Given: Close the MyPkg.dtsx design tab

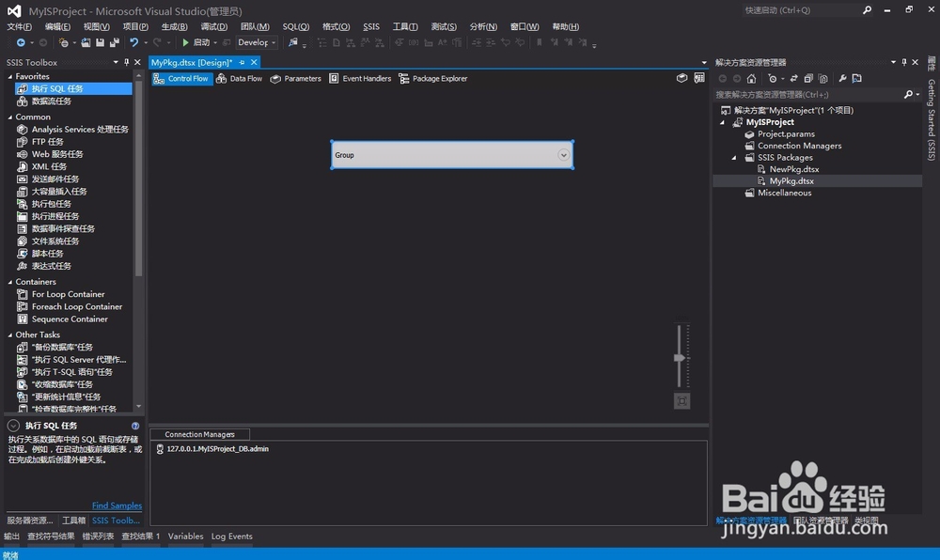Looking at the screenshot, I should coord(254,62).
